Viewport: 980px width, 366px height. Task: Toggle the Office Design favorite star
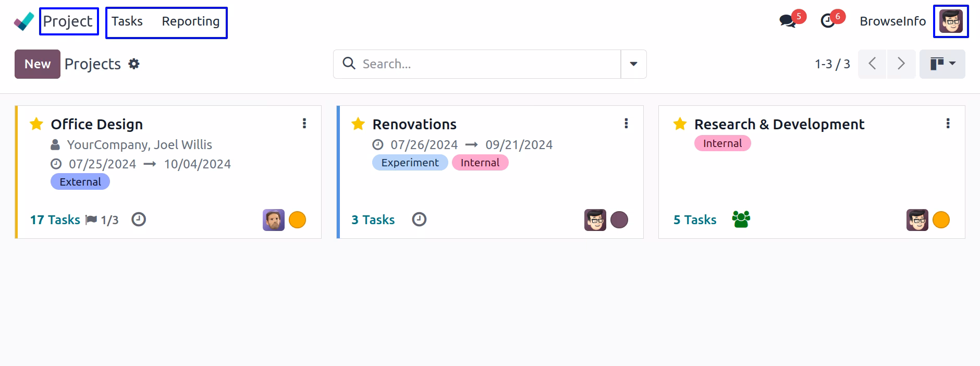(36, 124)
